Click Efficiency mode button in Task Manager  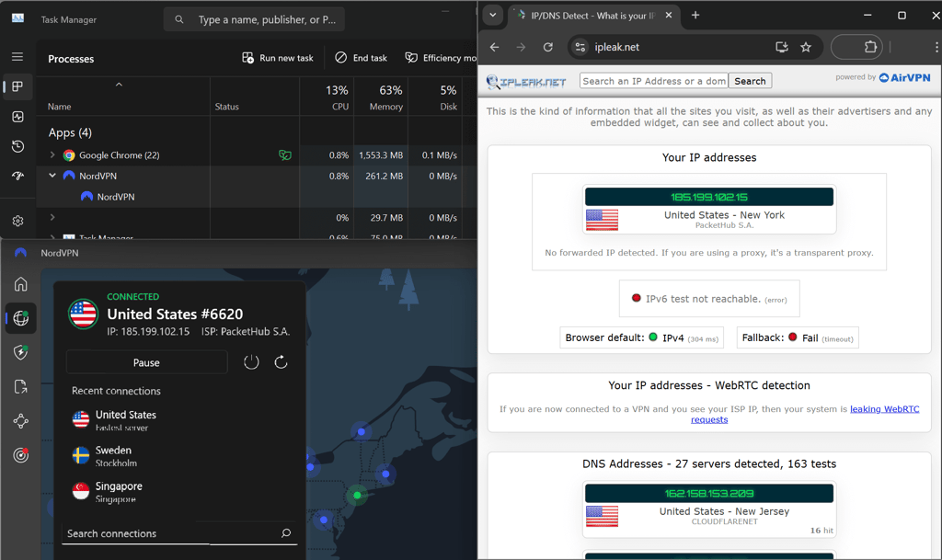click(x=441, y=58)
